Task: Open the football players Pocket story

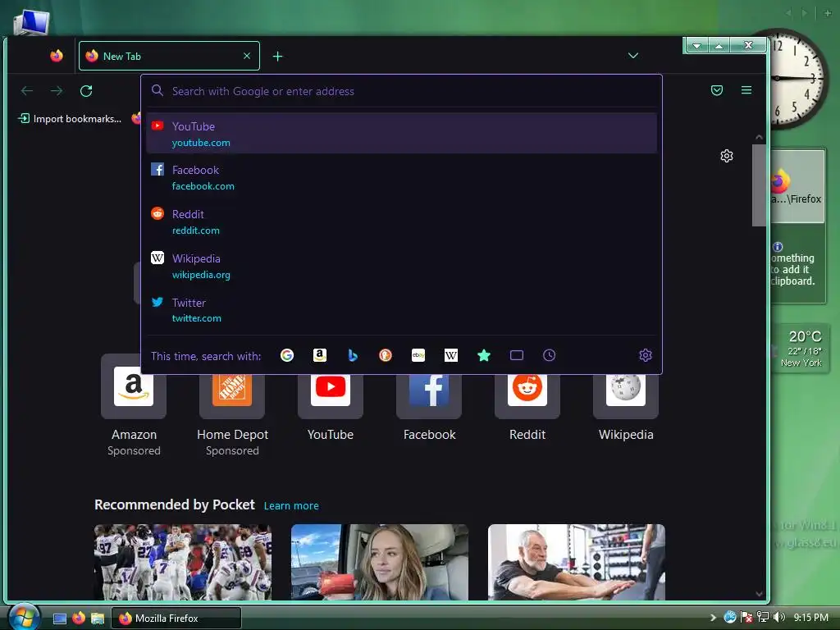Action: 183,562
